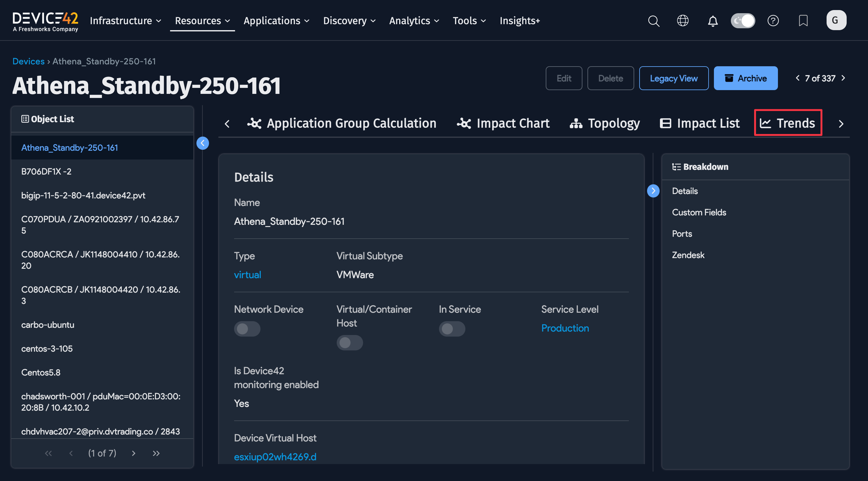
Task: Open the Topology tab
Action: [x=604, y=123]
